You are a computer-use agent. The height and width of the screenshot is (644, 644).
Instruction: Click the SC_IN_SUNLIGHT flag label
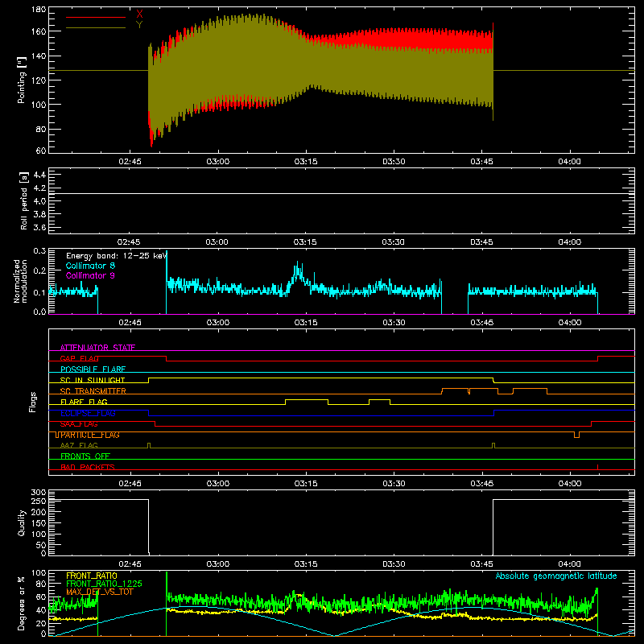93,380
